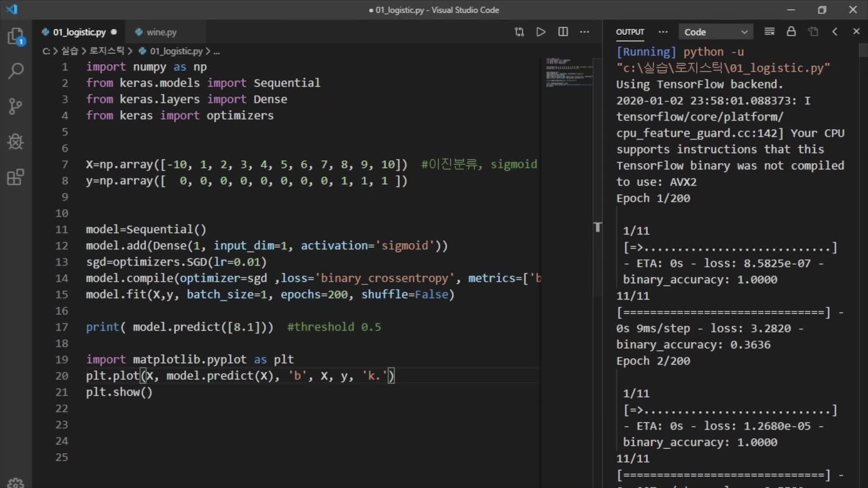Click 'Epoch 1/200' in the output

(653, 198)
